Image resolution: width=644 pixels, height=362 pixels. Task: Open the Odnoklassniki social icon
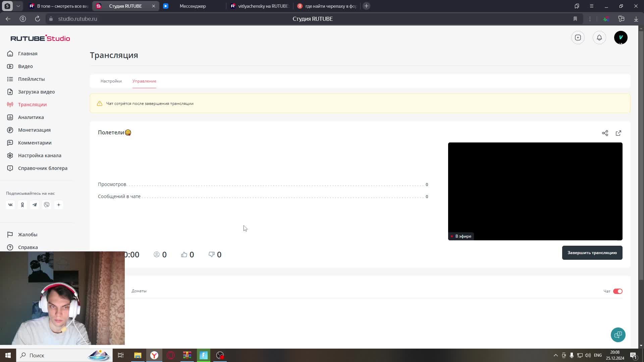[x=22, y=205]
